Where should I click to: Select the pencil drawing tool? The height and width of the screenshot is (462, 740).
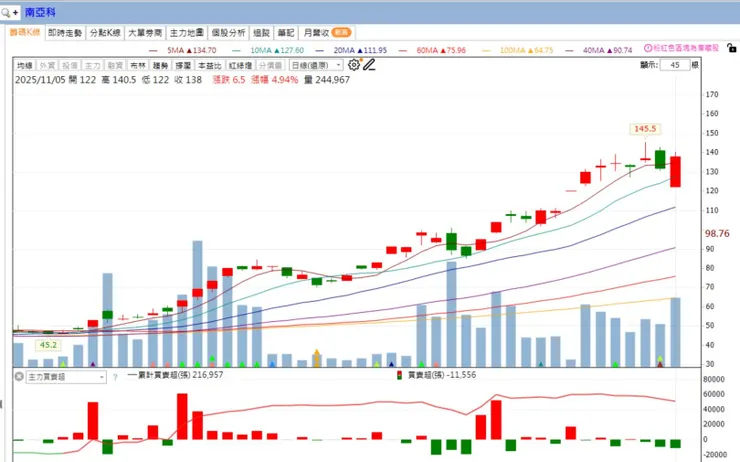369,65
